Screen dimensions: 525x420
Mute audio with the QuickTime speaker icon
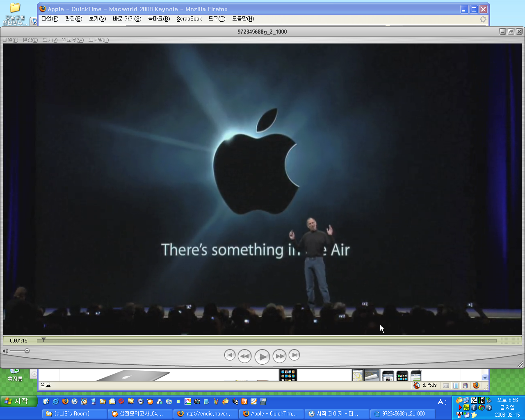click(x=5, y=351)
